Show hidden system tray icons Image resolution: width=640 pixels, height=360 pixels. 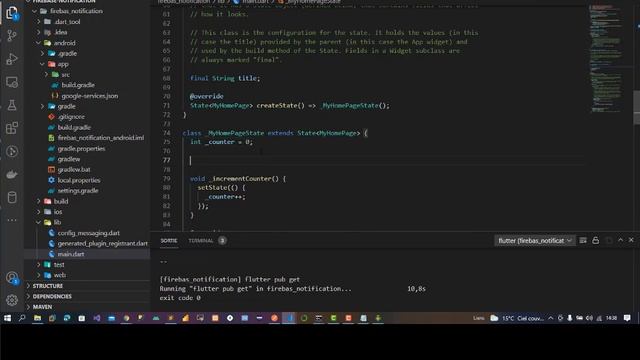pos(551,318)
